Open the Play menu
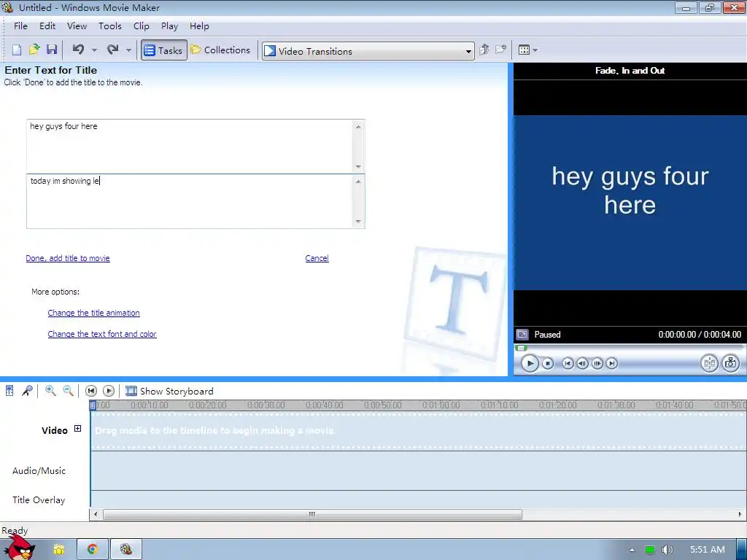 [169, 26]
